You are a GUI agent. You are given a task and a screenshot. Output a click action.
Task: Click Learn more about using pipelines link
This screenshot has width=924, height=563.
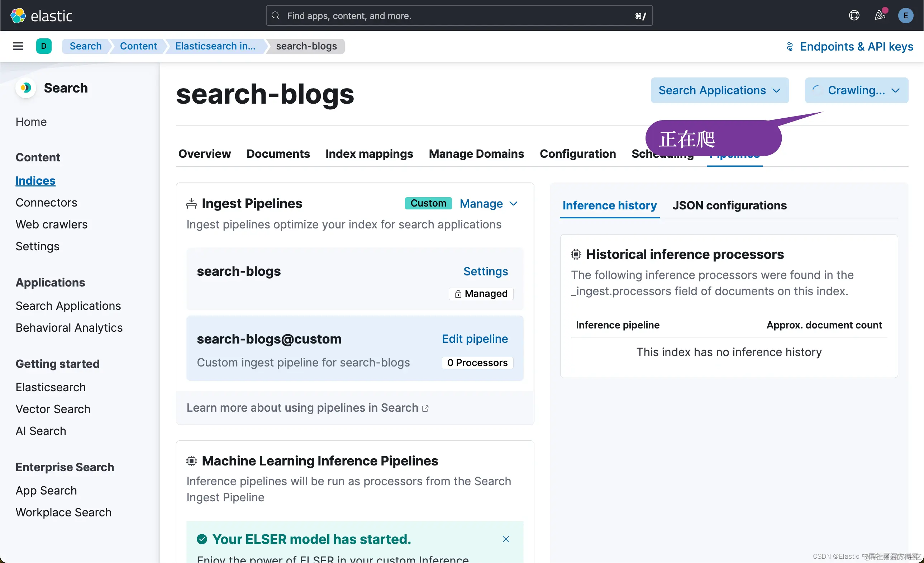pyautogui.click(x=307, y=408)
